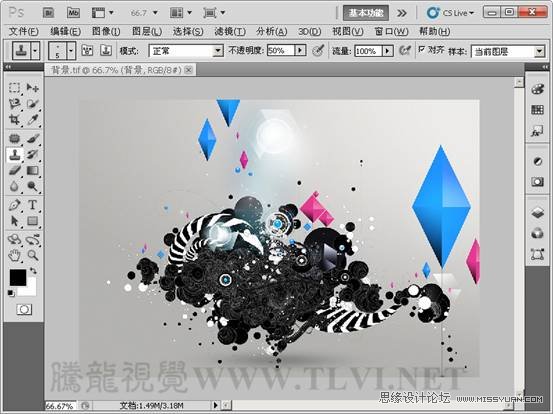Select the Move tool
This screenshot has height=414, width=553.
point(32,87)
